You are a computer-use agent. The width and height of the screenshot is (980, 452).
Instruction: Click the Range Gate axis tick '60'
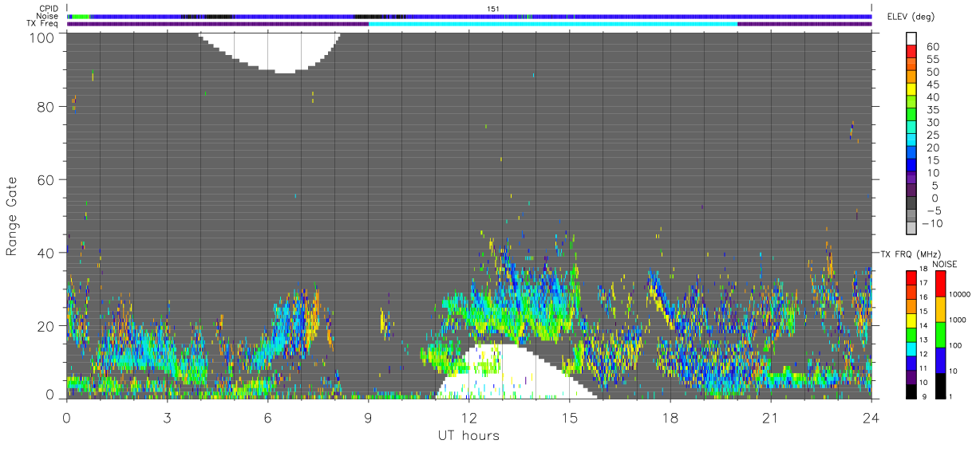47,180
